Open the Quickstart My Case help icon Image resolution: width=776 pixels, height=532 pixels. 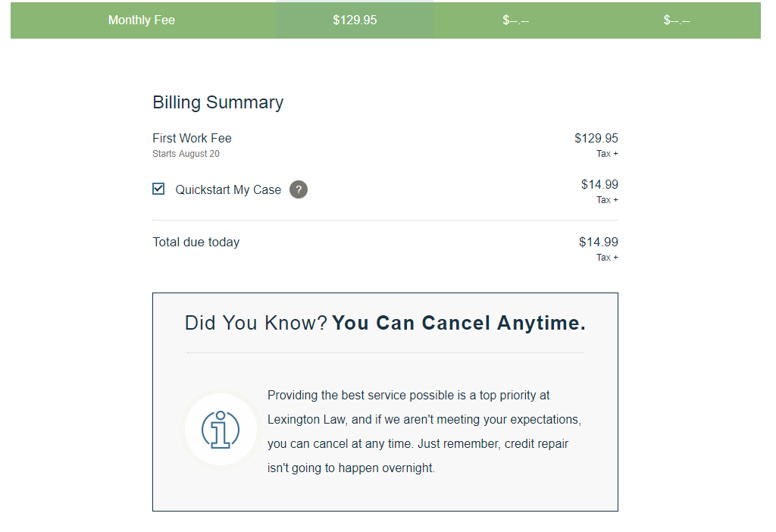click(x=299, y=189)
